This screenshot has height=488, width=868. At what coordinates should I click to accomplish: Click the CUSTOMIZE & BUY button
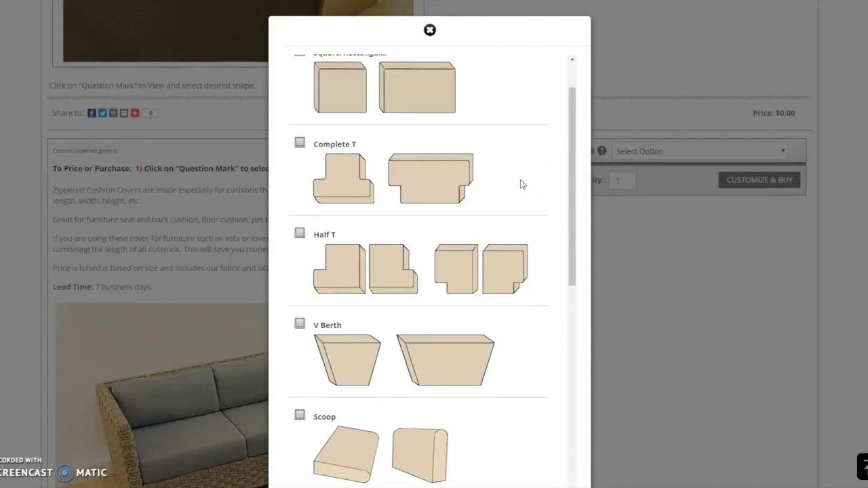coord(759,180)
